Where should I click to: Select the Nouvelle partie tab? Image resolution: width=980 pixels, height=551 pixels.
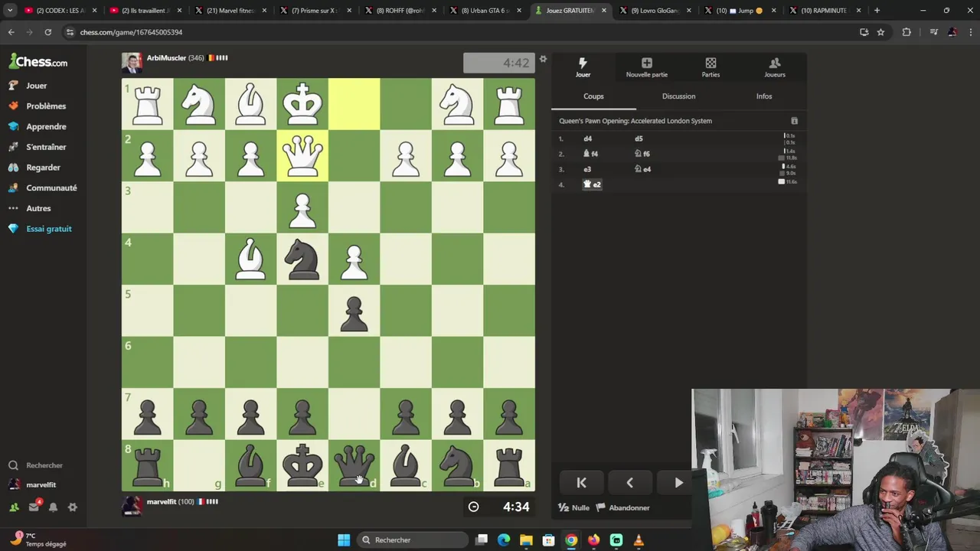pyautogui.click(x=647, y=67)
